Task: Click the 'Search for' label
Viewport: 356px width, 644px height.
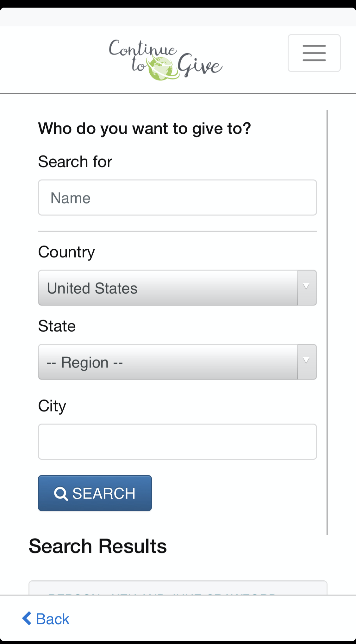Action: (x=75, y=162)
